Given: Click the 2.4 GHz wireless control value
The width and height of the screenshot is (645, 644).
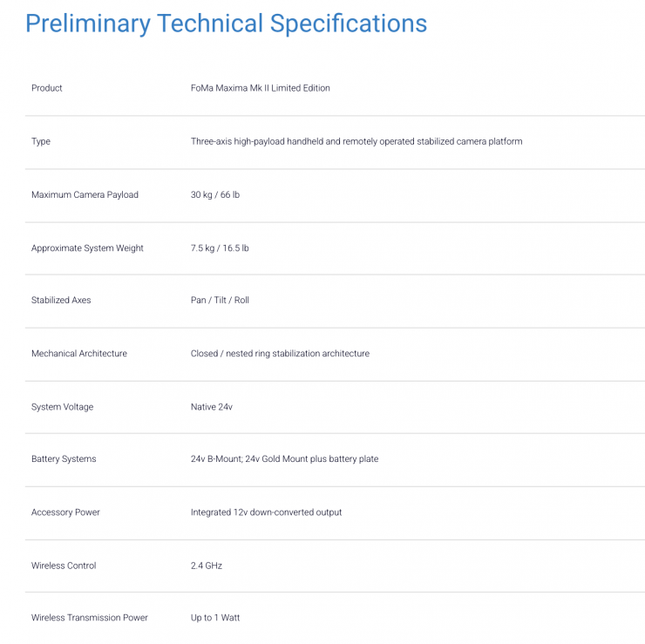Looking at the screenshot, I should (x=207, y=566).
